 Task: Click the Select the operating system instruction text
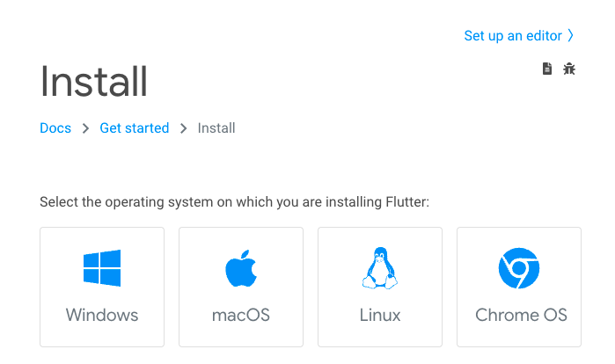[x=235, y=202]
